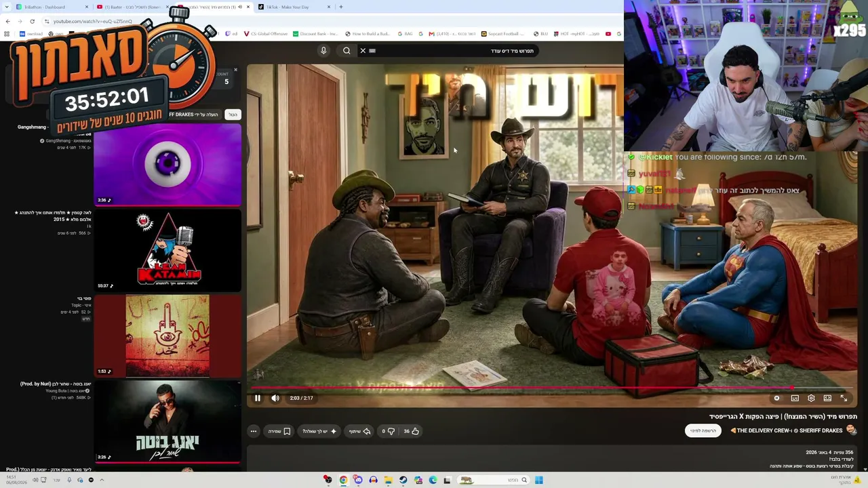The image size is (868, 488).
Task: Reload the current page
Action: coord(32,21)
